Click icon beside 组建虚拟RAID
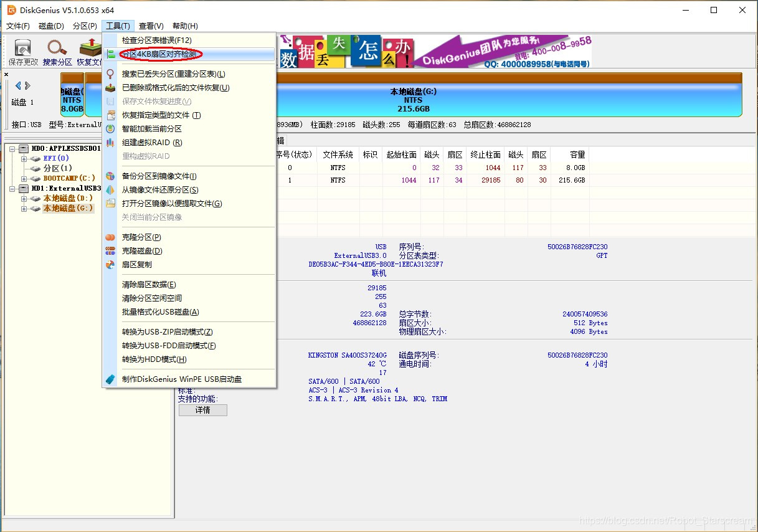Viewport: 758px width, 532px height. click(111, 143)
